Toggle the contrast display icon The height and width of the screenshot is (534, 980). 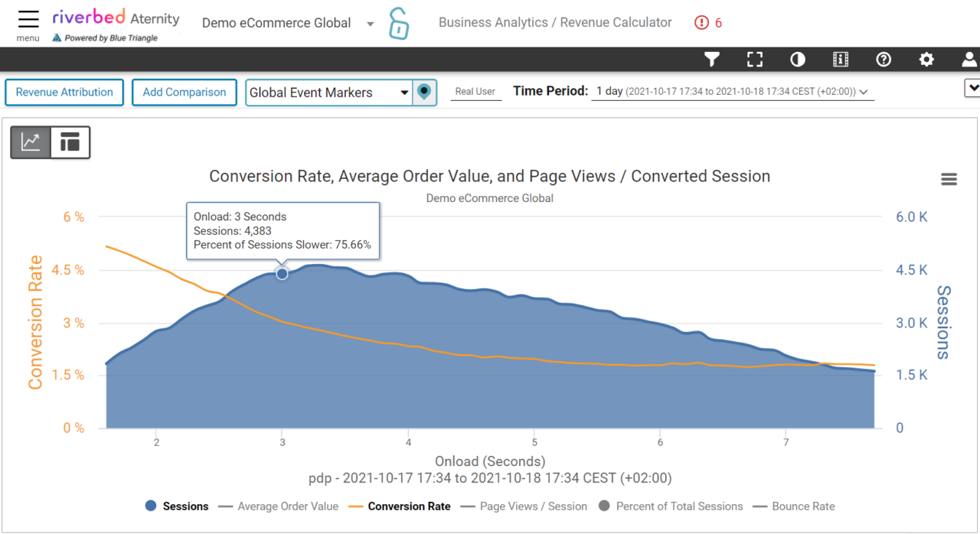[x=797, y=59]
